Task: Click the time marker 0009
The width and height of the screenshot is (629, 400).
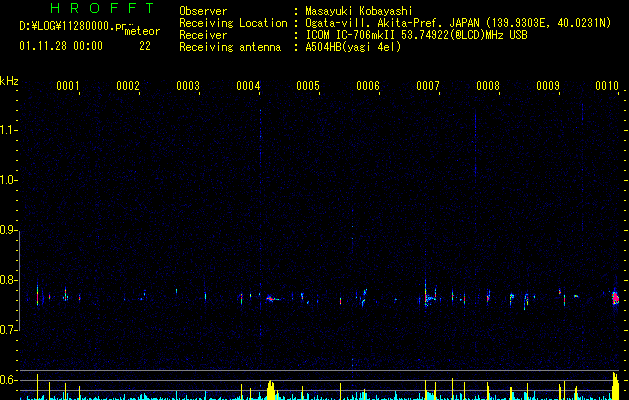Action: (548, 86)
